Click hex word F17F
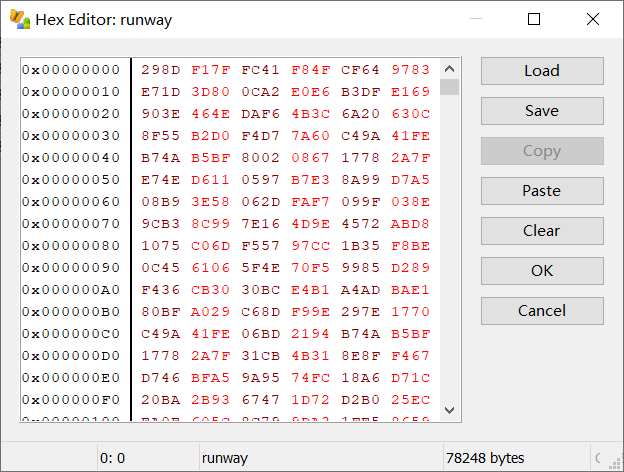The width and height of the screenshot is (624, 472). tap(211, 70)
